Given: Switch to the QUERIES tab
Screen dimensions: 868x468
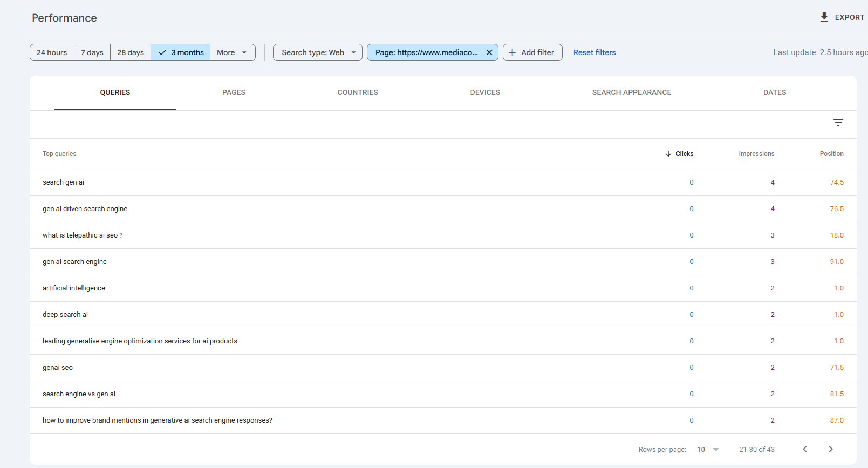Looking at the screenshot, I should 115,93.
